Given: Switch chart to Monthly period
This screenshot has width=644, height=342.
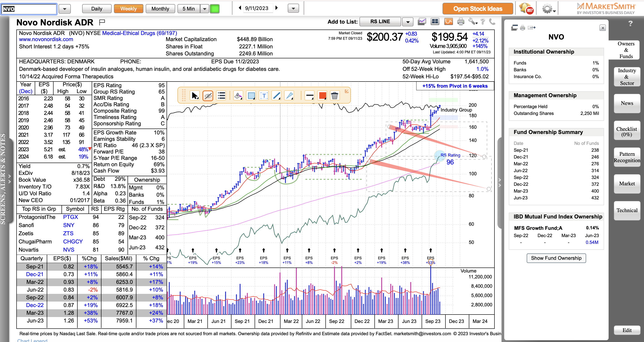Looking at the screenshot, I should (160, 9).
